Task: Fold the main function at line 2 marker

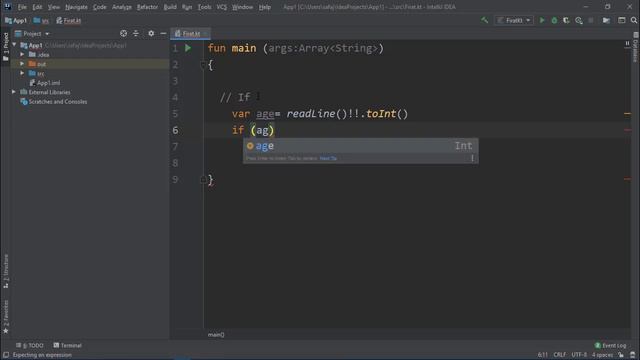Action: coord(203,64)
